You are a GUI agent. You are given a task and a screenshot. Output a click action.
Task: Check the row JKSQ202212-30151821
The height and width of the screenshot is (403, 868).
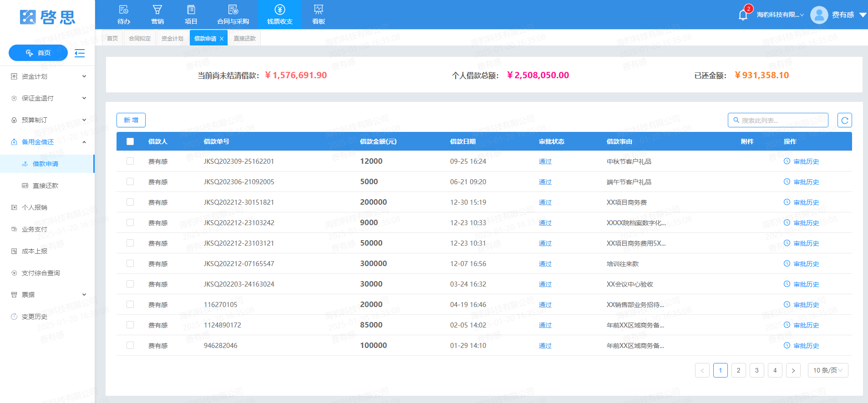click(130, 202)
